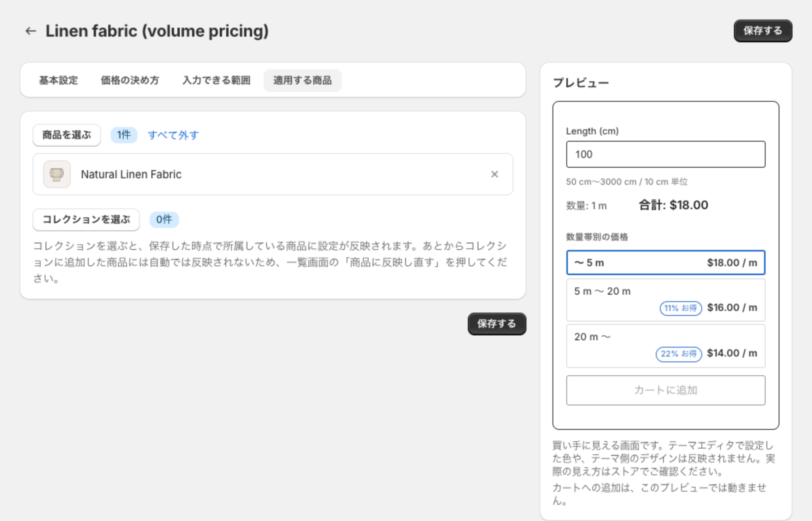Click the $14.00 / m price text
The width and height of the screenshot is (812, 521).
[x=732, y=353]
